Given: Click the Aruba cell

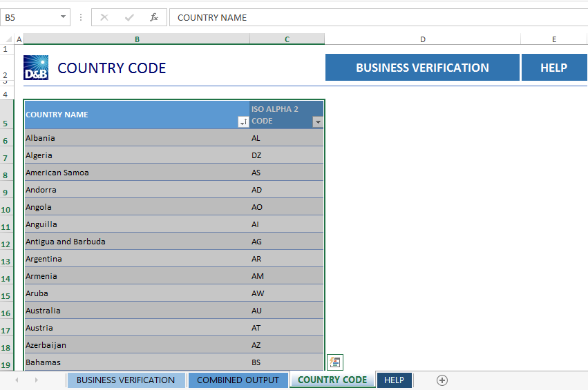Looking at the screenshot, I should (x=137, y=293).
